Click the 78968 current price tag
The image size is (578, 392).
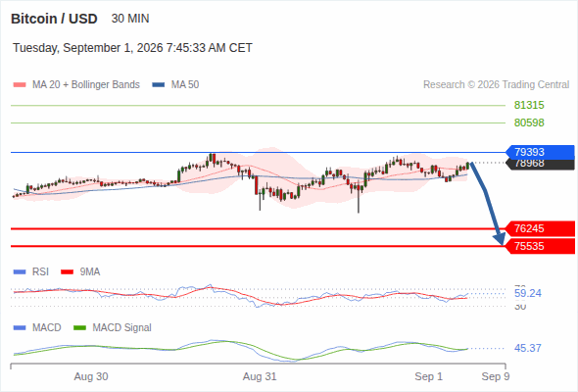pyautogui.click(x=540, y=165)
